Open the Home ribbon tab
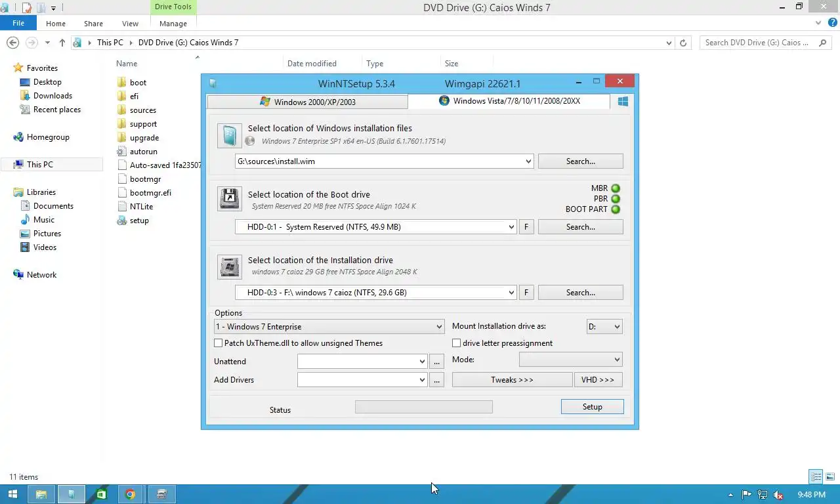Image resolution: width=840 pixels, height=504 pixels. point(56,24)
